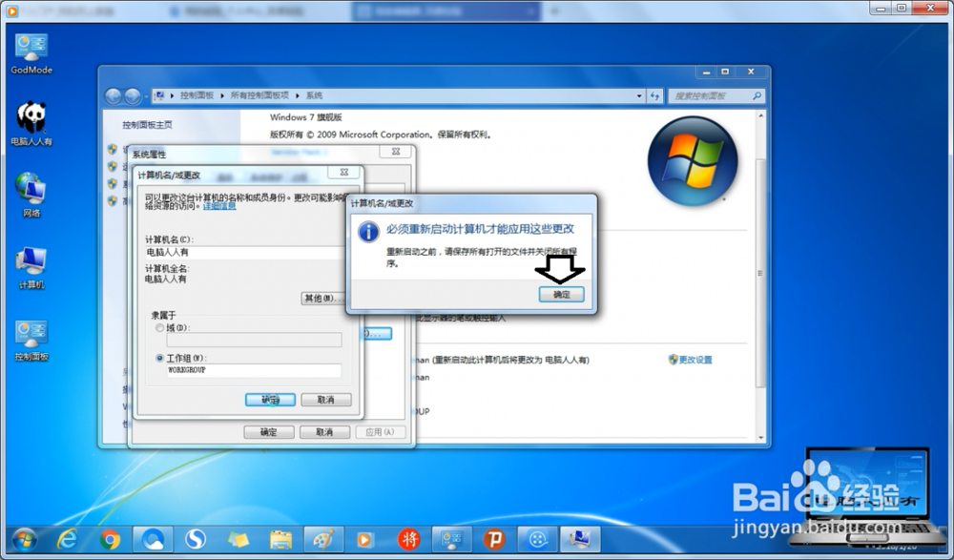954x560 pixels.
Task: Open the red 将 chess taskbar icon
Action: point(408,539)
